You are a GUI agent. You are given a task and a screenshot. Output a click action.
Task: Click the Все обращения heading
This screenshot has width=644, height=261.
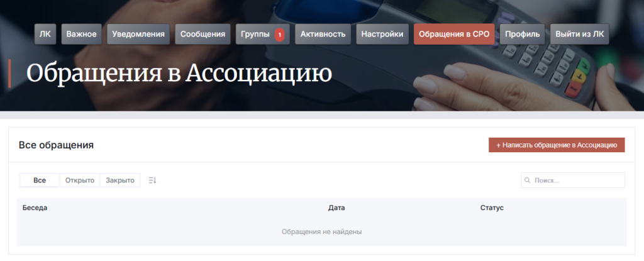click(56, 145)
